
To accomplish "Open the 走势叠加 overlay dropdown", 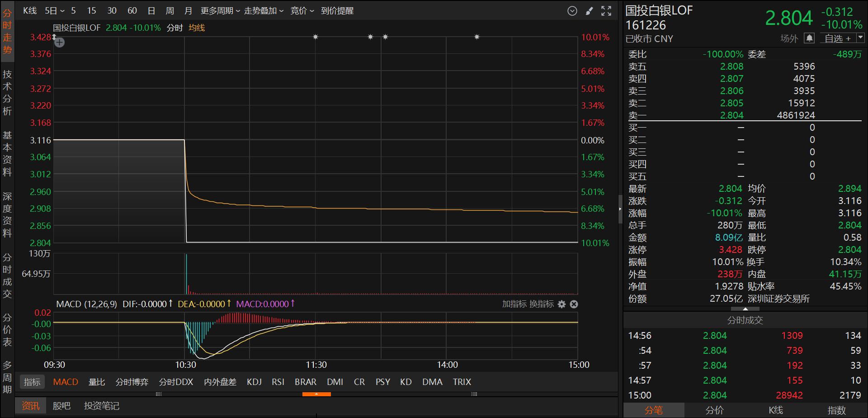I will 264,11.
